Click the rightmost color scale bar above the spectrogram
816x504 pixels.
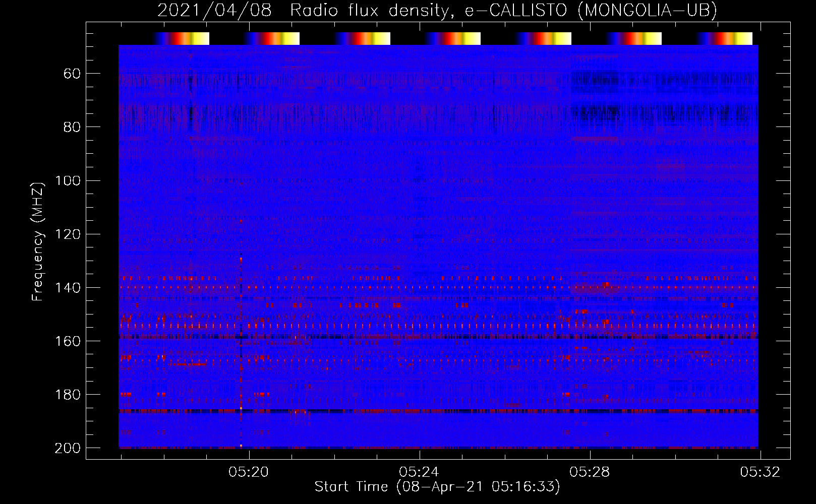click(725, 38)
